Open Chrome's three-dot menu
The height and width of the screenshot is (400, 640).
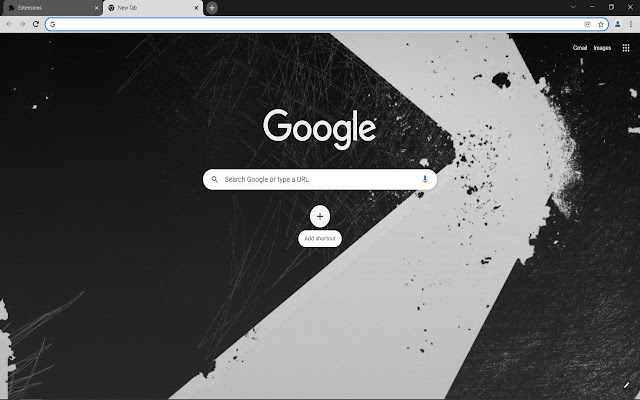tap(631, 24)
